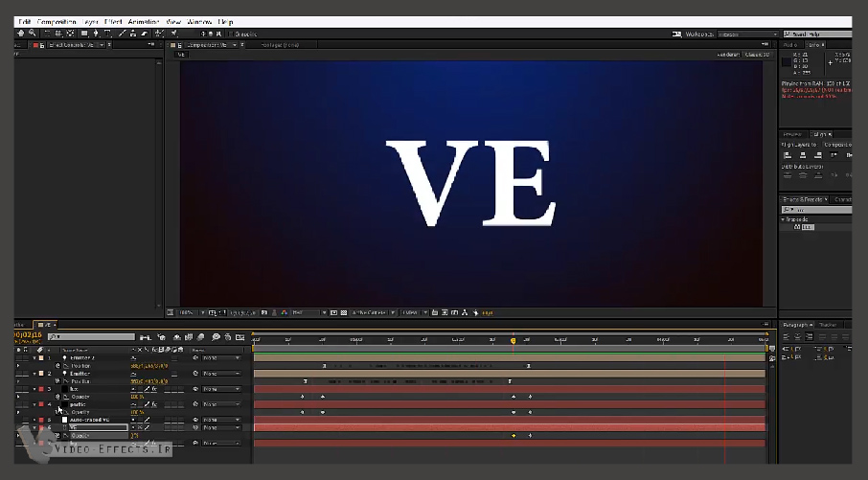
Task: Click the Frame Blending icon in timeline
Action: [189, 337]
